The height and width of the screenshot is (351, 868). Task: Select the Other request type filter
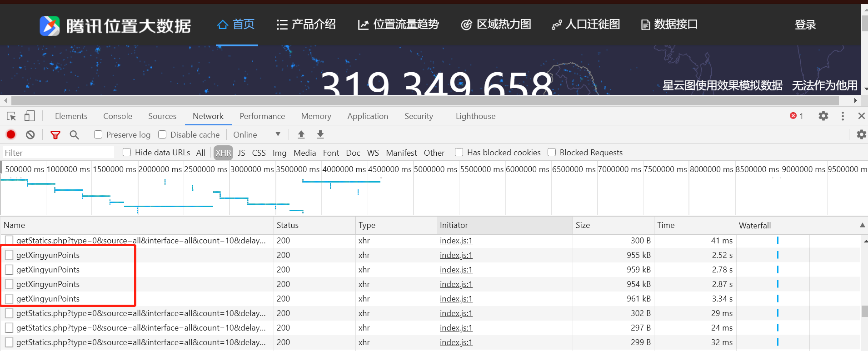point(434,153)
